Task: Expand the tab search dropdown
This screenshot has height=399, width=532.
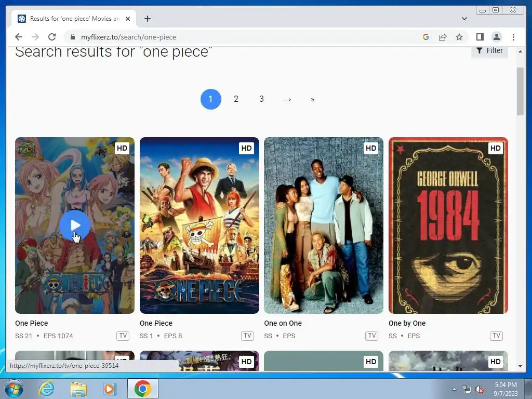Action: tap(464, 19)
